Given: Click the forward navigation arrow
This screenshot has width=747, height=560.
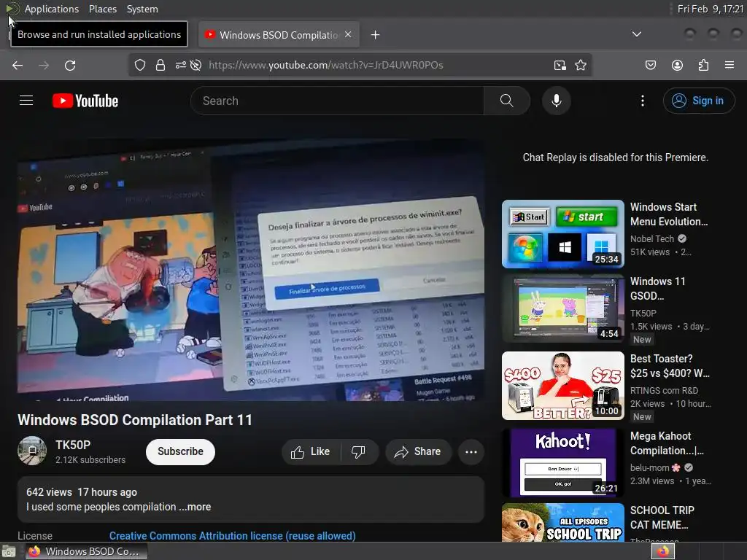Looking at the screenshot, I should [44, 65].
